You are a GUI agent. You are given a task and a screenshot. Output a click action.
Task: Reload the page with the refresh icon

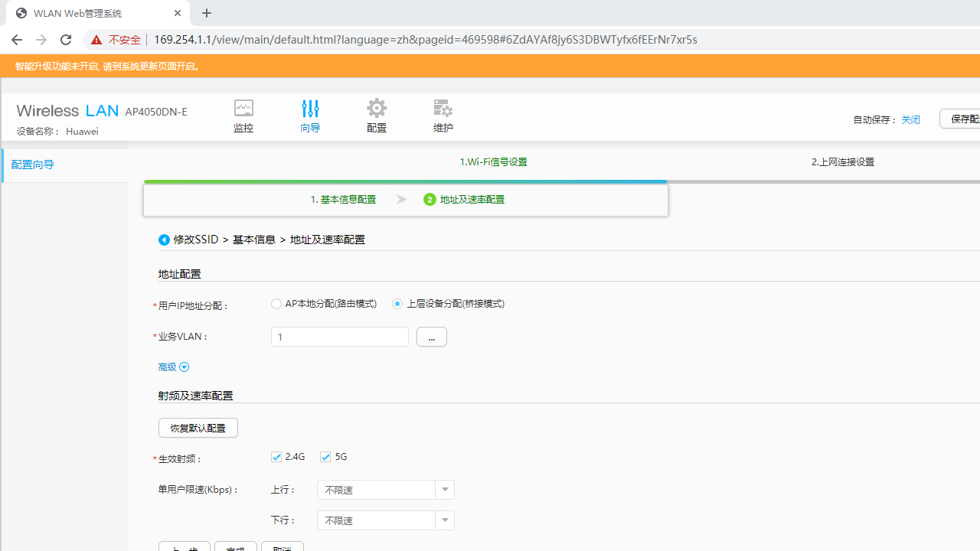click(x=66, y=40)
